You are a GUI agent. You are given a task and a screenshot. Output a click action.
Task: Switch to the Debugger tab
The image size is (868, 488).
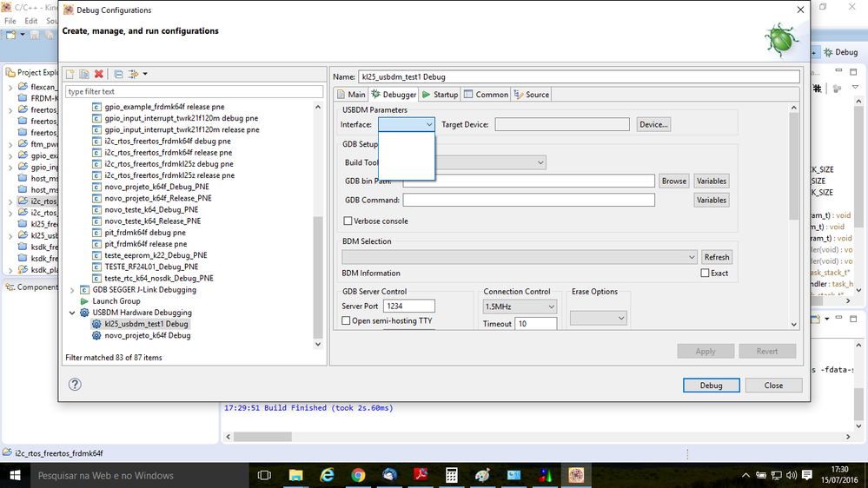click(394, 95)
